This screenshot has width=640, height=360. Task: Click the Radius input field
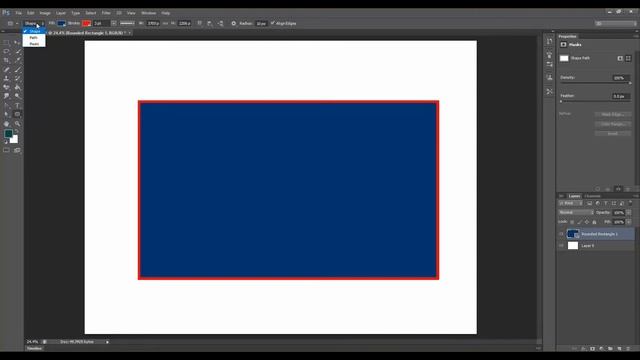pyautogui.click(x=261, y=24)
